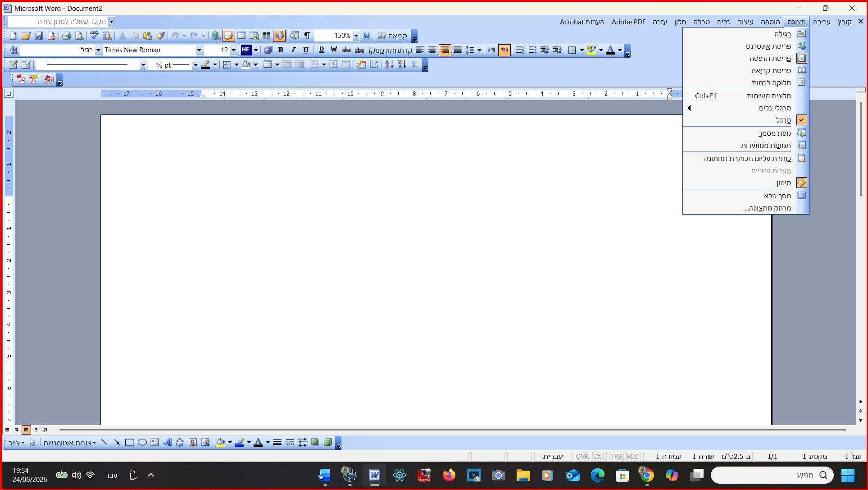Uncheck the Ruler (סרגל) menu item
This screenshot has height=490, width=868.
[x=746, y=120]
